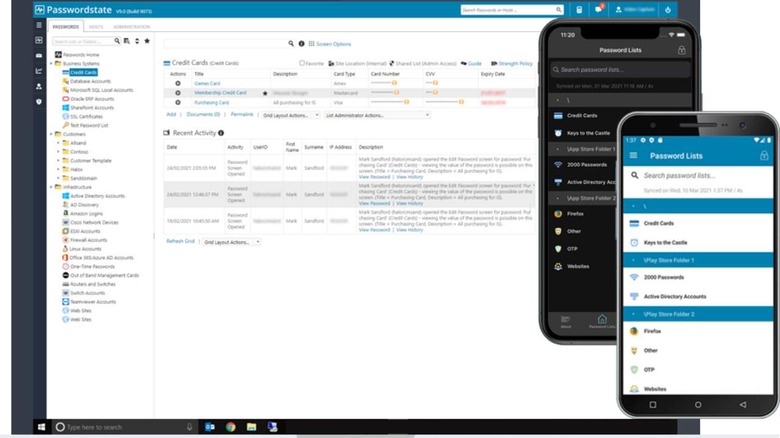
Task: Click the favorites star above the tree
Action: [x=147, y=41]
